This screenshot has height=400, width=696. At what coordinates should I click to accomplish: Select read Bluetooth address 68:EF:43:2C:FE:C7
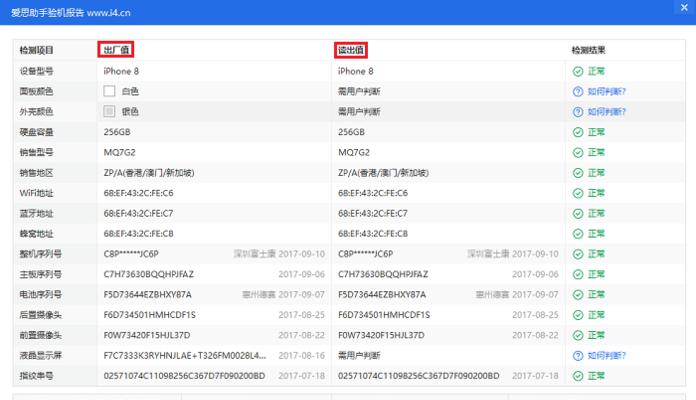[x=373, y=214]
